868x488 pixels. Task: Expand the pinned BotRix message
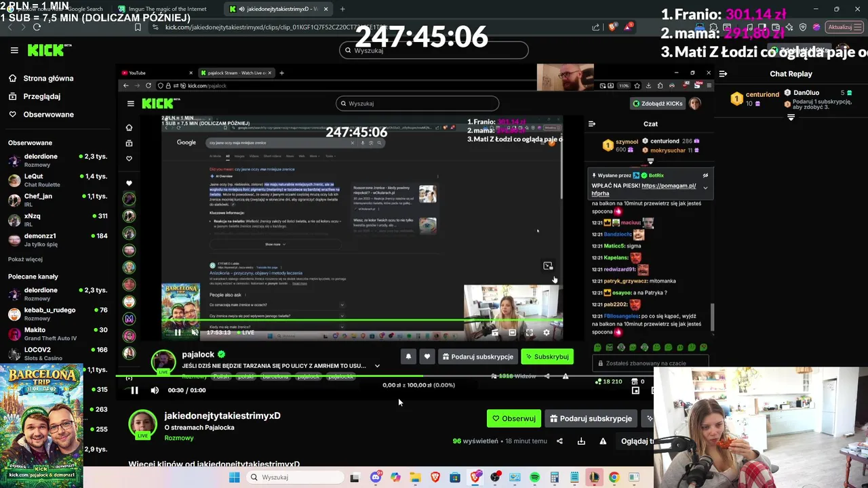705,188
